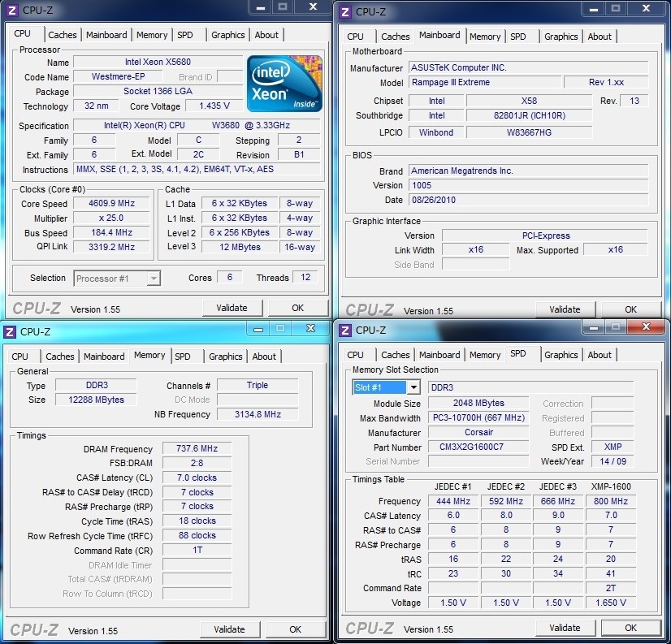The image size is (671, 644).
Task: Open the Graphics tab in the SPD window
Action: pos(561,355)
